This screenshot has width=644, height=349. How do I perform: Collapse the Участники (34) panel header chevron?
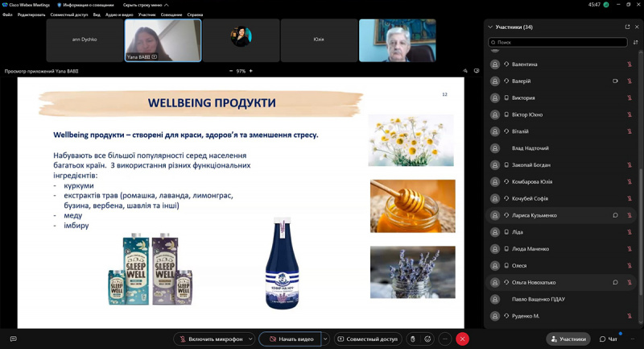point(490,27)
